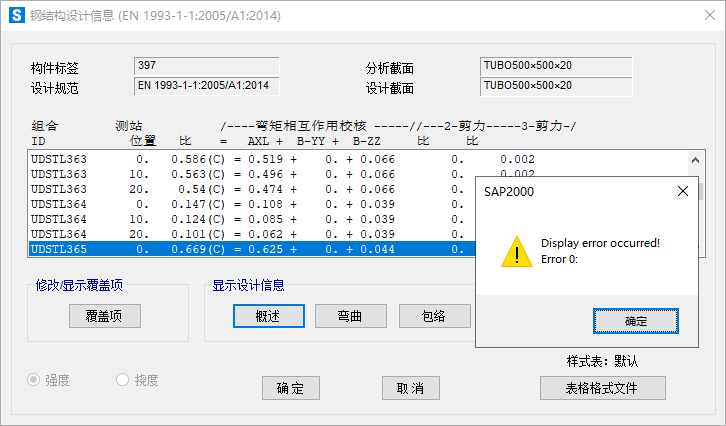This screenshot has width=726, height=426.
Task: Open the 覆盖项 overwrites button
Action: pos(105,316)
